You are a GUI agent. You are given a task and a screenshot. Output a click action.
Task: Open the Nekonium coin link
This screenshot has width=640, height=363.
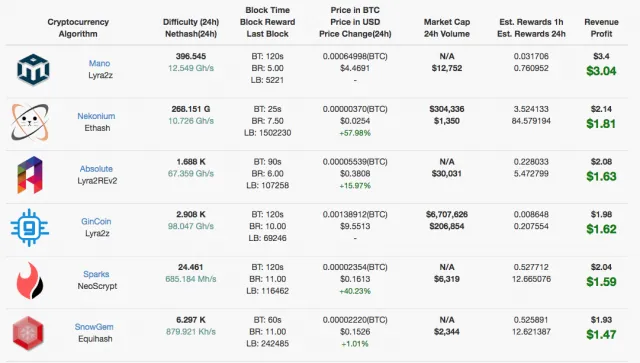[x=96, y=116]
